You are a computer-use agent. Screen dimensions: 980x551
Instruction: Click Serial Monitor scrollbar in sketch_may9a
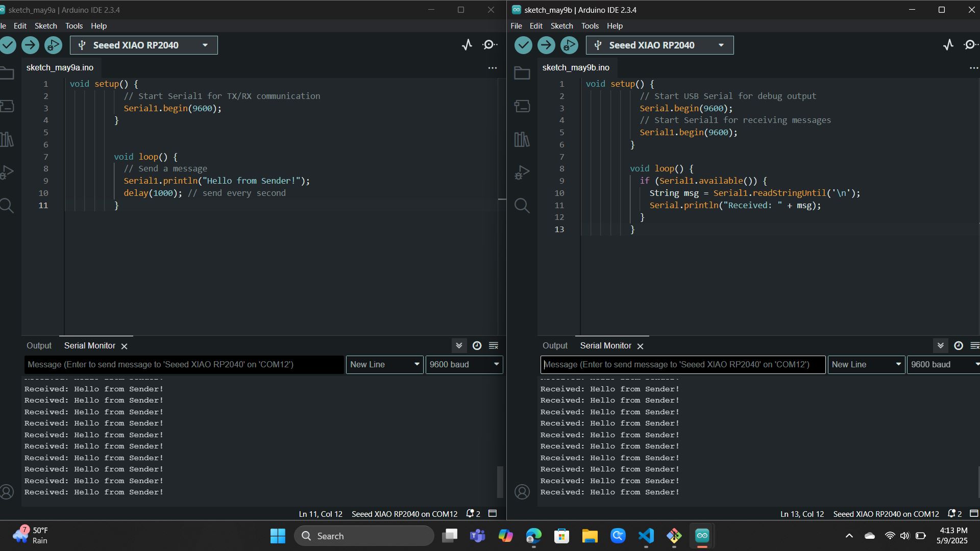coord(500,481)
